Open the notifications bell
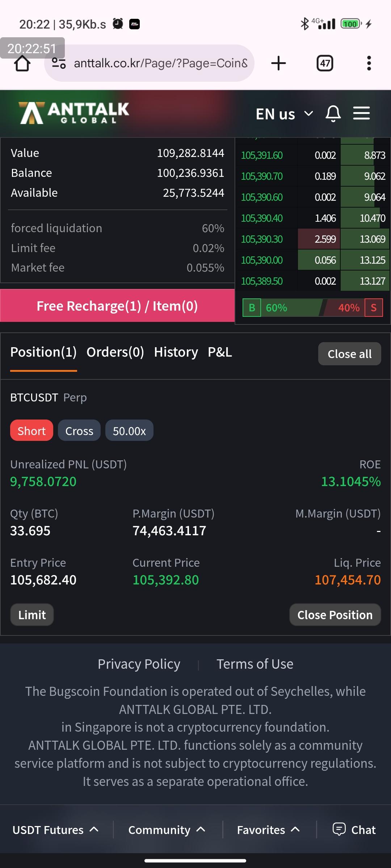Image resolution: width=391 pixels, height=868 pixels. pyautogui.click(x=333, y=114)
